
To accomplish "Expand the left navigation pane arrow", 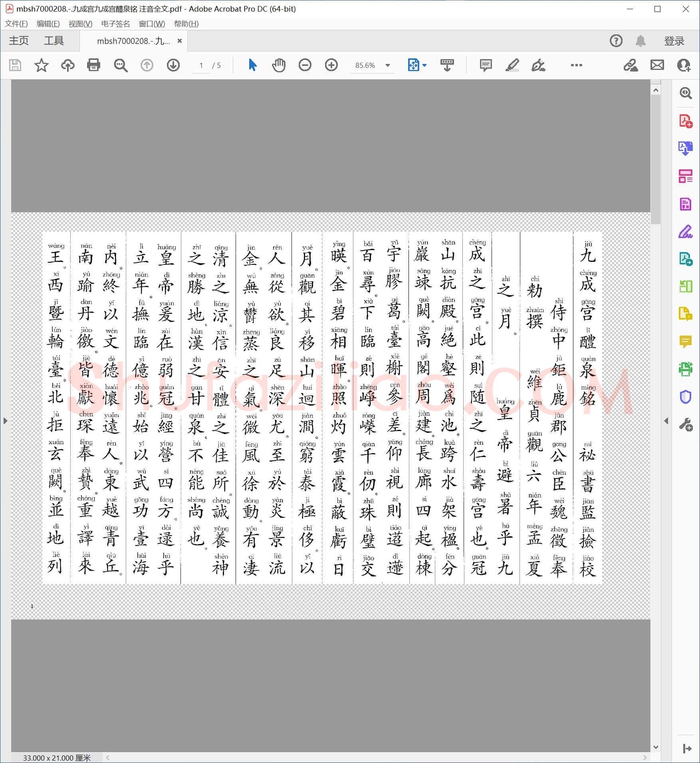I will (x=5, y=421).
